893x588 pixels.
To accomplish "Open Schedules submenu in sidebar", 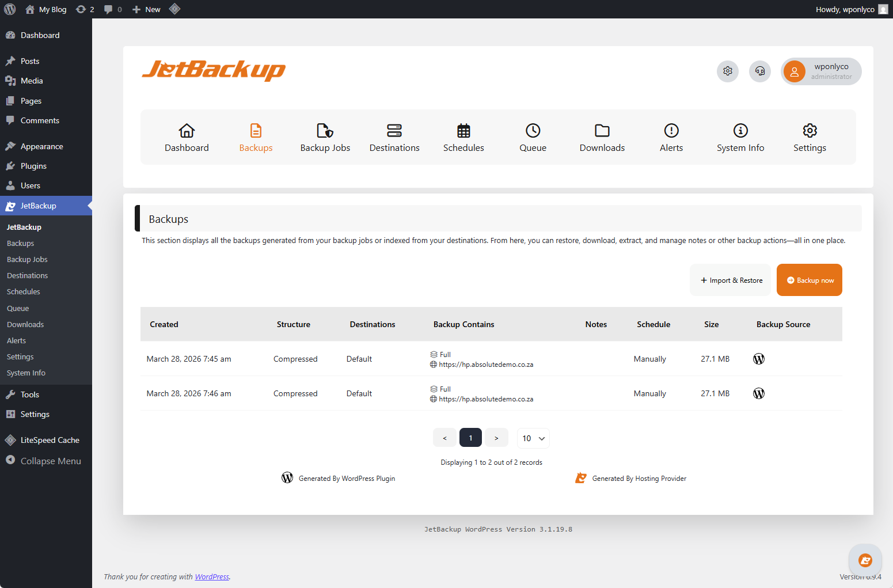I will tap(24, 292).
